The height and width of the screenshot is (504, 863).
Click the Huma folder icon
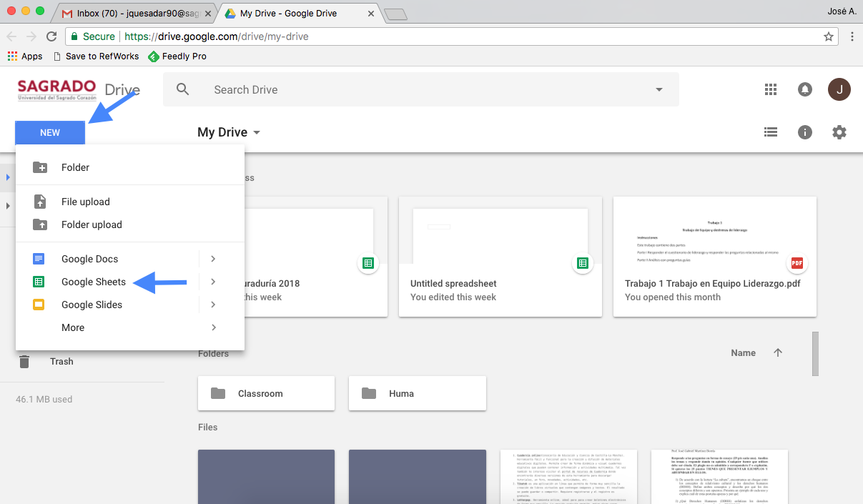pos(369,393)
